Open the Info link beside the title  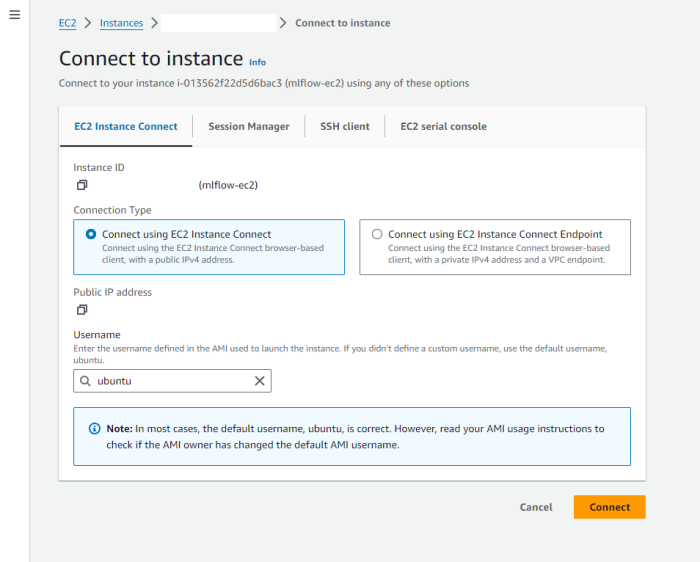click(258, 62)
